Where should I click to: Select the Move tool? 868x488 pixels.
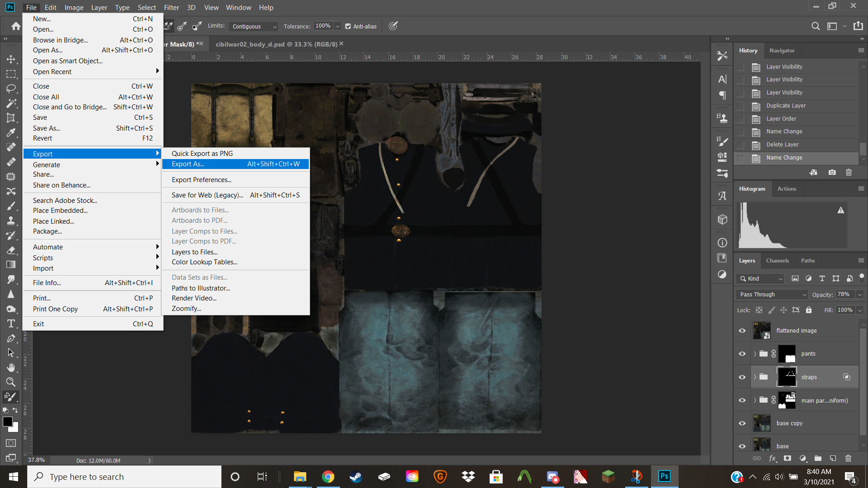[x=11, y=59]
